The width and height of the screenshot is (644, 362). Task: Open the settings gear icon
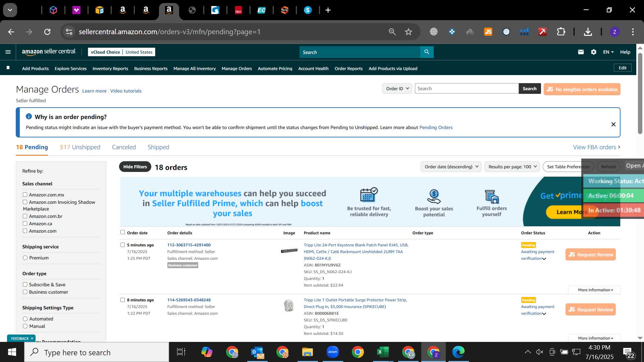(594, 52)
